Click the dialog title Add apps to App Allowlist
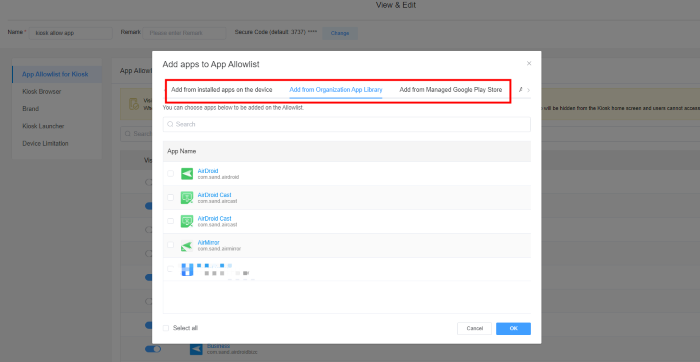 211,64
